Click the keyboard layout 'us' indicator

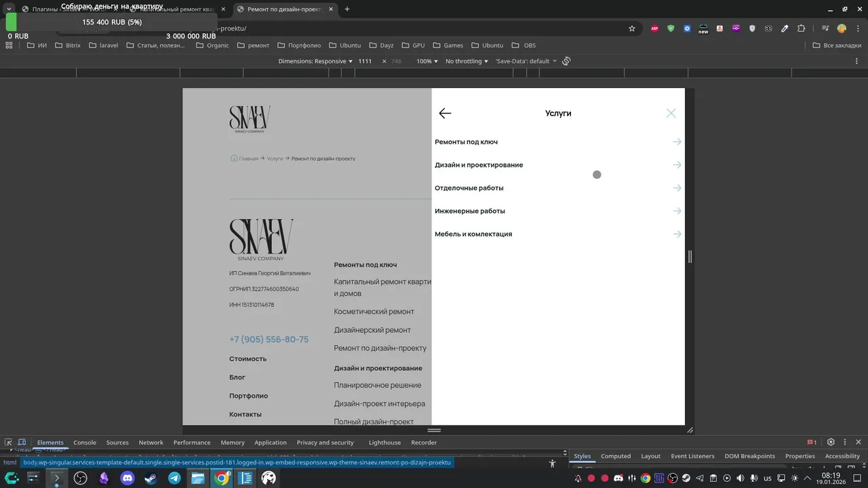tap(768, 478)
